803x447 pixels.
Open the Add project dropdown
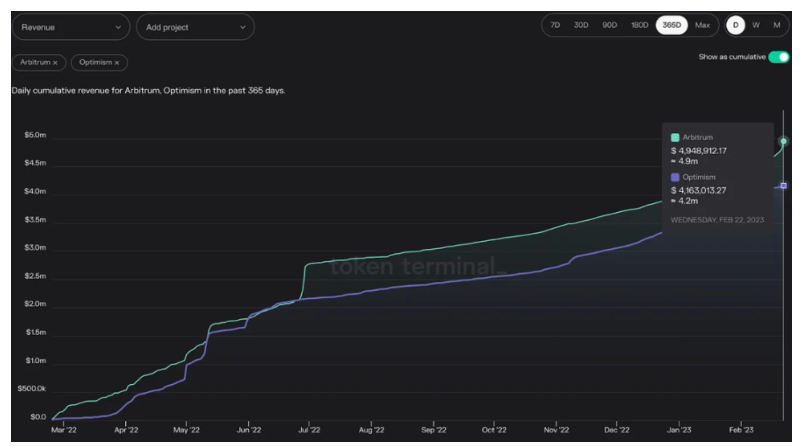pyautogui.click(x=195, y=27)
